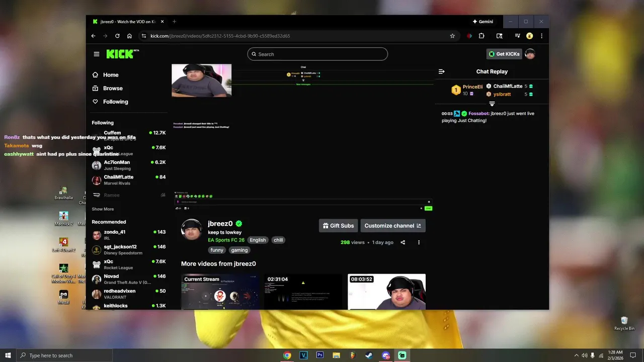Open the Current Stream video thumbnail
Viewport: 644px width, 362px height.
click(x=219, y=292)
